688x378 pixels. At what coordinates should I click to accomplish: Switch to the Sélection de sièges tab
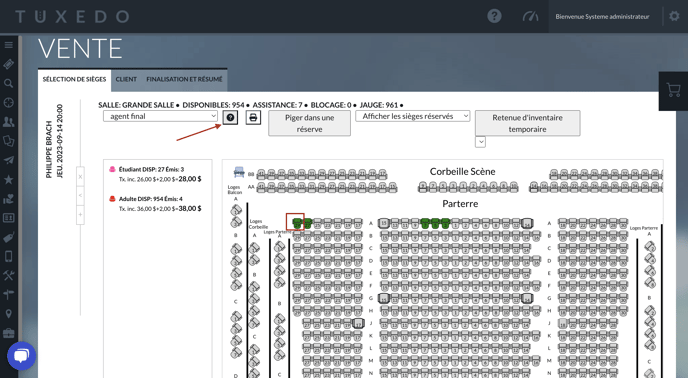[74, 79]
